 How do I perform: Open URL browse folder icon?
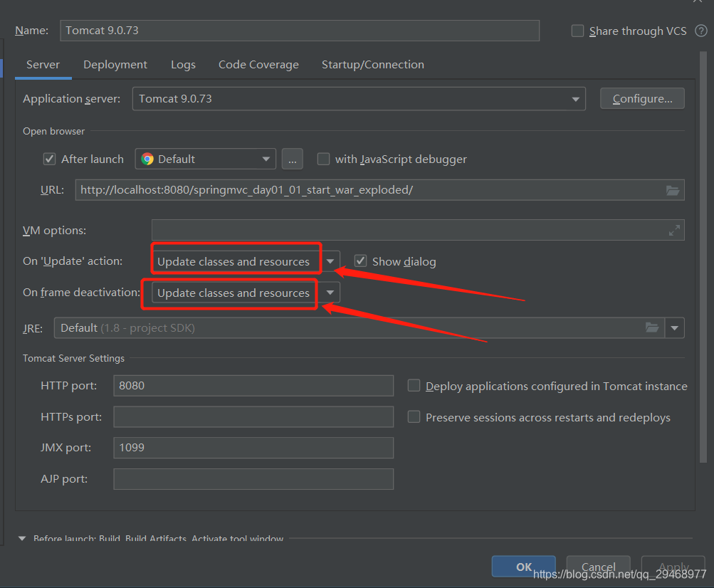click(x=673, y=190)
